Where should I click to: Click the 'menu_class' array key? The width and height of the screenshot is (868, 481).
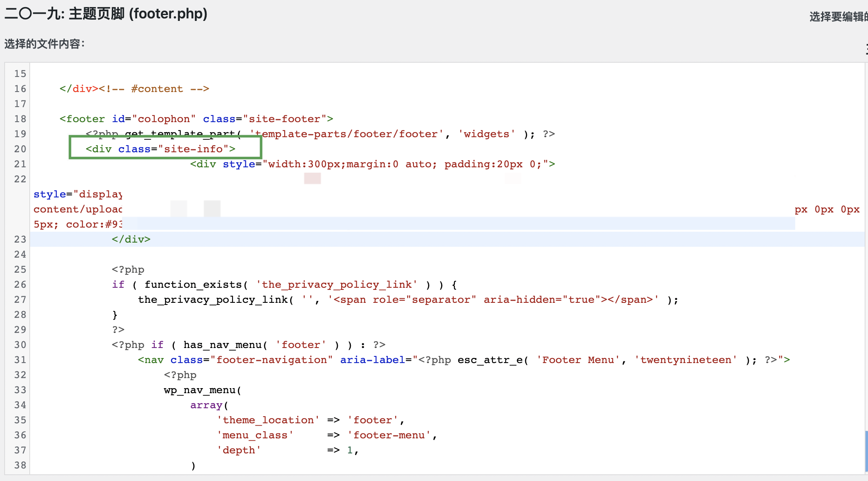pos(255,435)
